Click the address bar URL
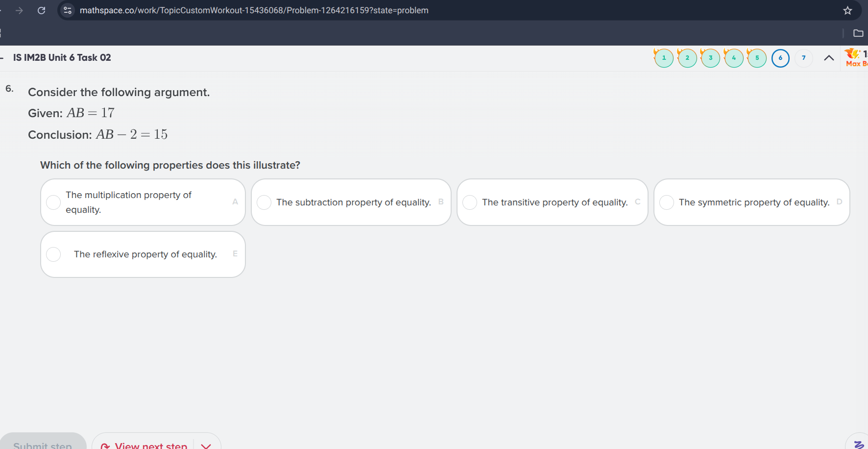This screenshot has height=449, width=868. pyautogui.click(x=254, y=10)
